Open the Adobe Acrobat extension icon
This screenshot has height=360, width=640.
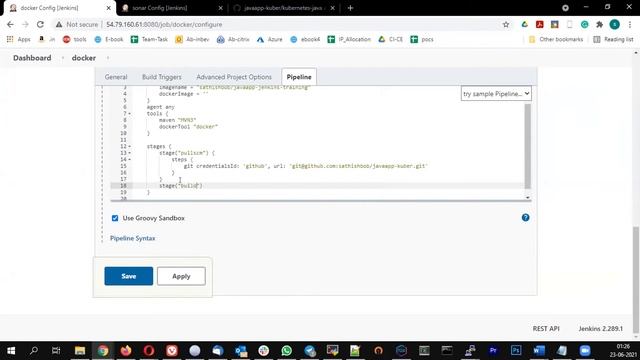click(x=540, y=24)
